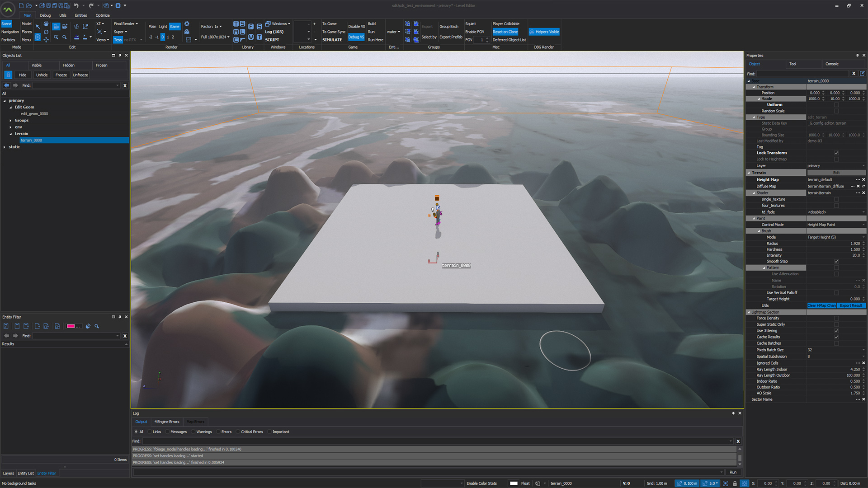
Task: Expand the Groups tree node
Action: pos(11,121)
